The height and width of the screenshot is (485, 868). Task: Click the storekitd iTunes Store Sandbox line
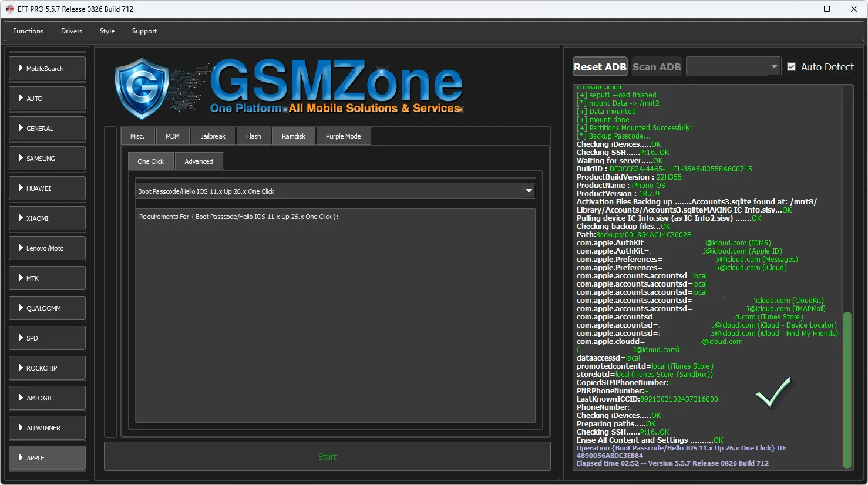tap(645, 375)
